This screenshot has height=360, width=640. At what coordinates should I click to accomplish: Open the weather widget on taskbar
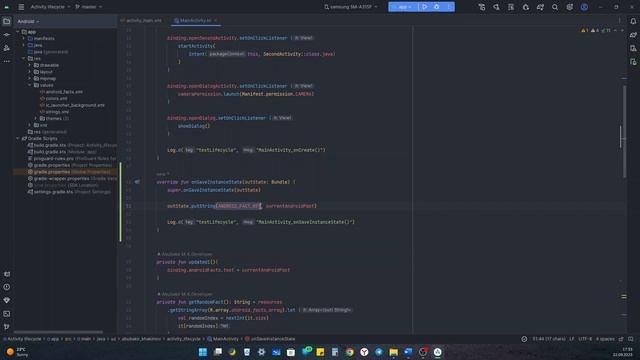17,352
